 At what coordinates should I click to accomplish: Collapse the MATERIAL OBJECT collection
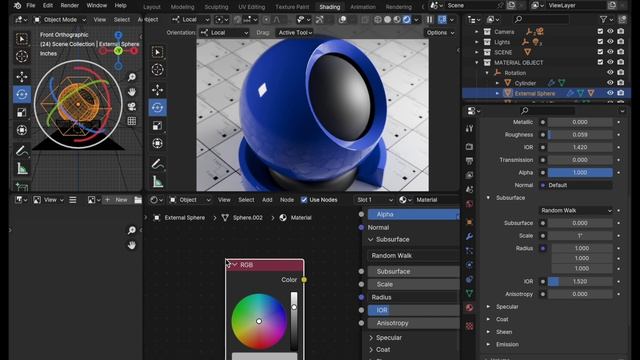(476, 62)
